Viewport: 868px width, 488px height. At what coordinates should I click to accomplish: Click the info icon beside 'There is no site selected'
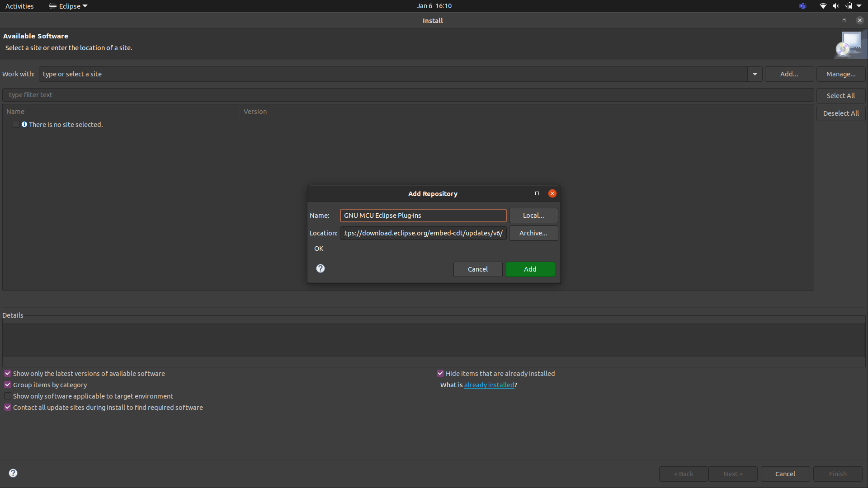[24, 124]
